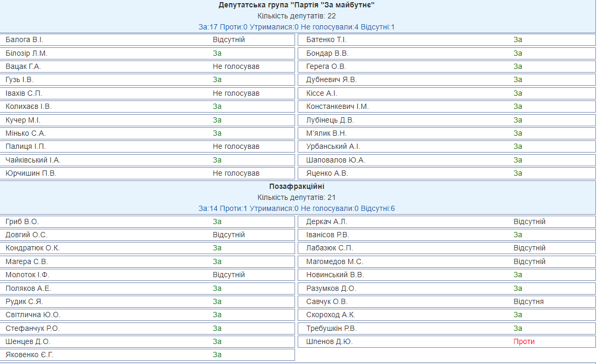Select the name Світлична Ю.О.
The image size is (598, 364).
point(33,315)
